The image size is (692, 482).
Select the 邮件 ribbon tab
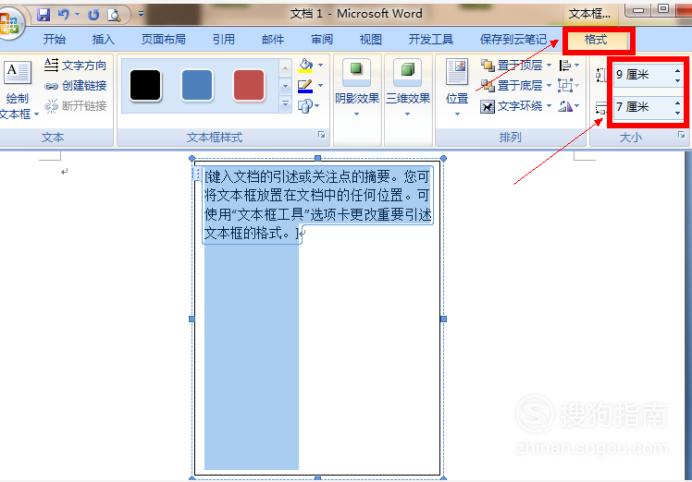[272, 39]
